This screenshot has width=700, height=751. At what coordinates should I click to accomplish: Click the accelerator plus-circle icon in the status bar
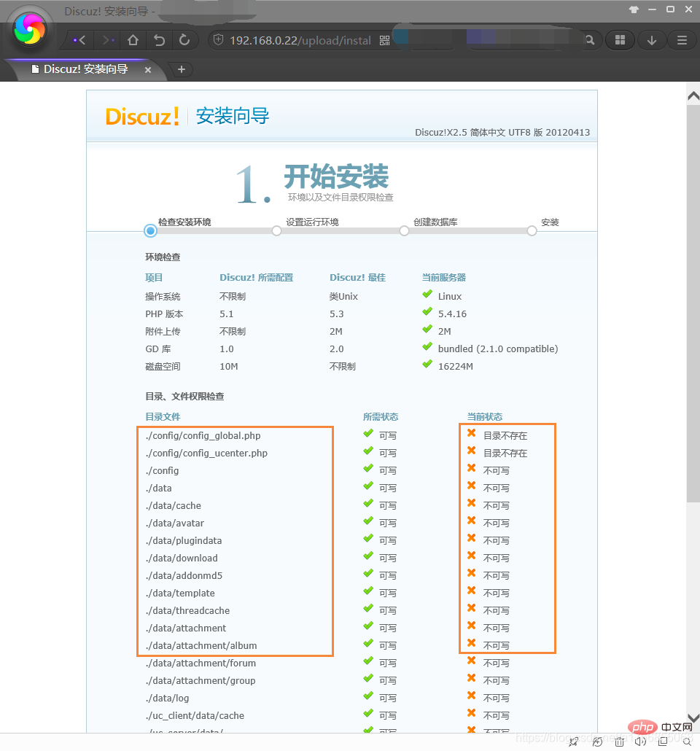(597, 742)
